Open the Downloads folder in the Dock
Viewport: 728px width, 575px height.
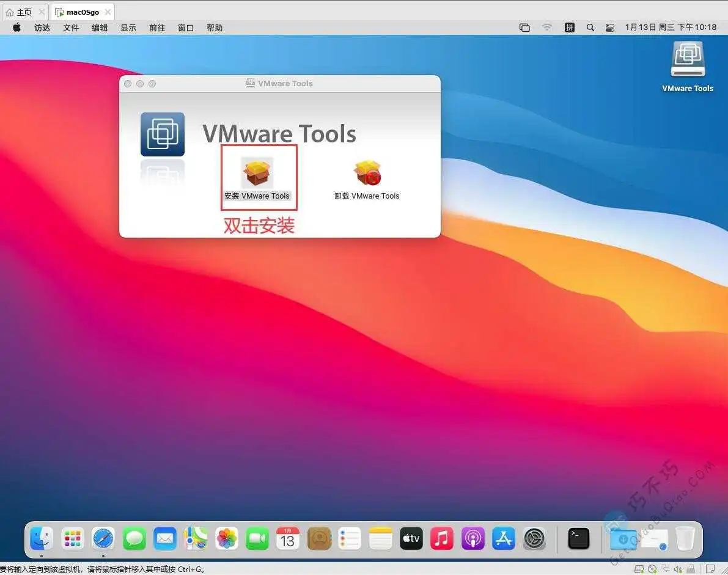(x=623, y=539)
